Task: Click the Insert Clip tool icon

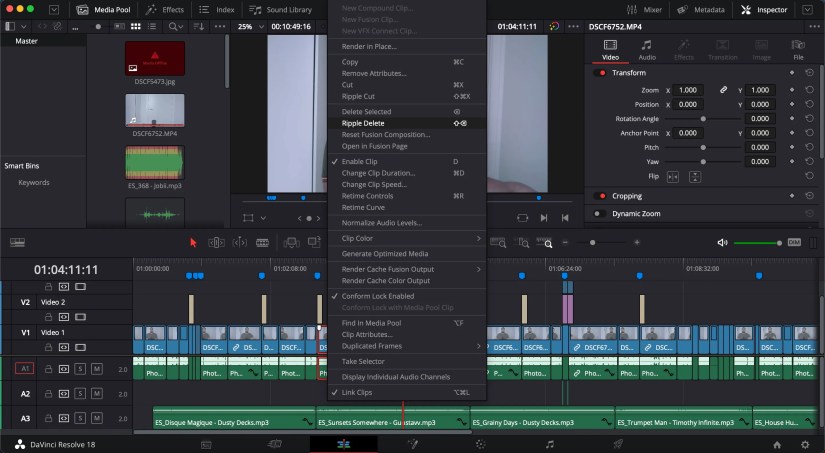Action: pos(291,242)
